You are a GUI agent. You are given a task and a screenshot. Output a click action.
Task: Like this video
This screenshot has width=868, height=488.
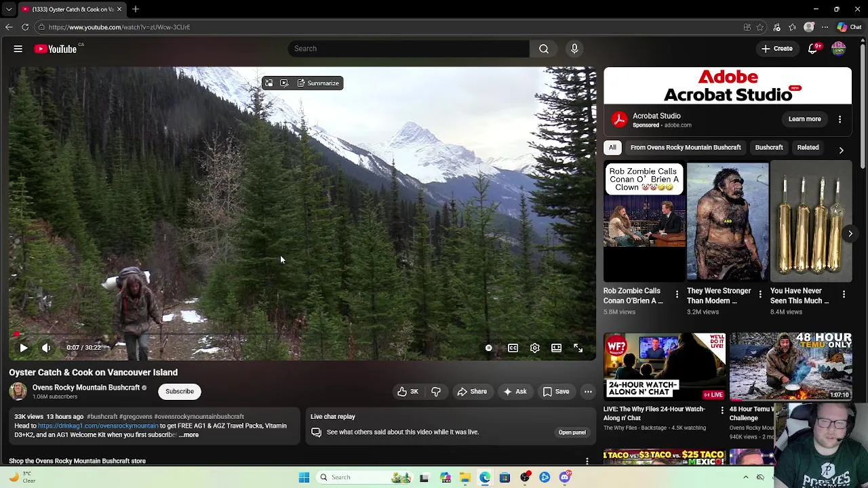click(408, 391)
